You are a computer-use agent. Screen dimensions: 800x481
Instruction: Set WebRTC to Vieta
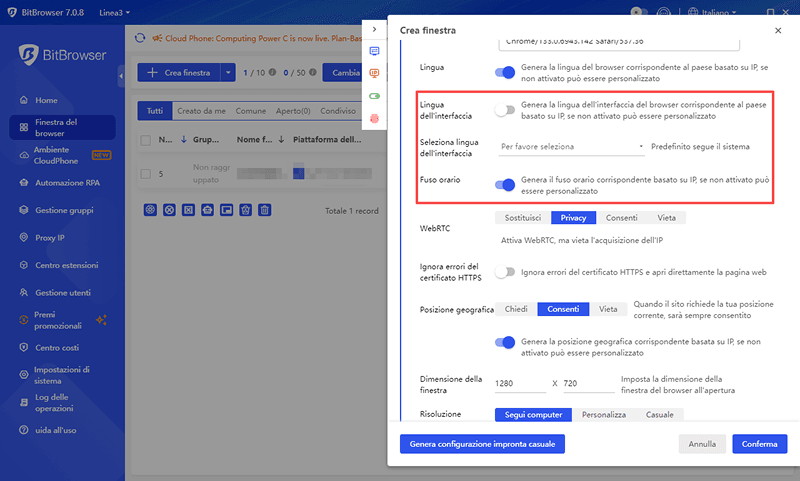[x=666, y=218]
